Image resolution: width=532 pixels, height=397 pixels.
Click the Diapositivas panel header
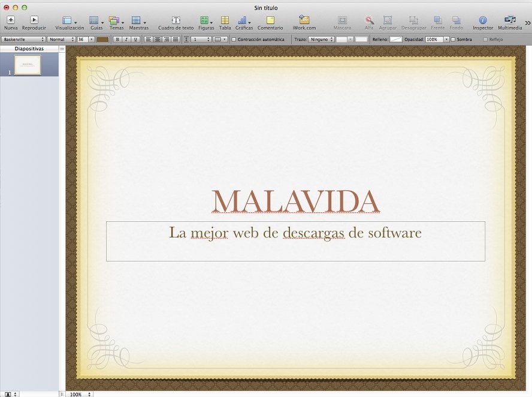tap(29, 49)
